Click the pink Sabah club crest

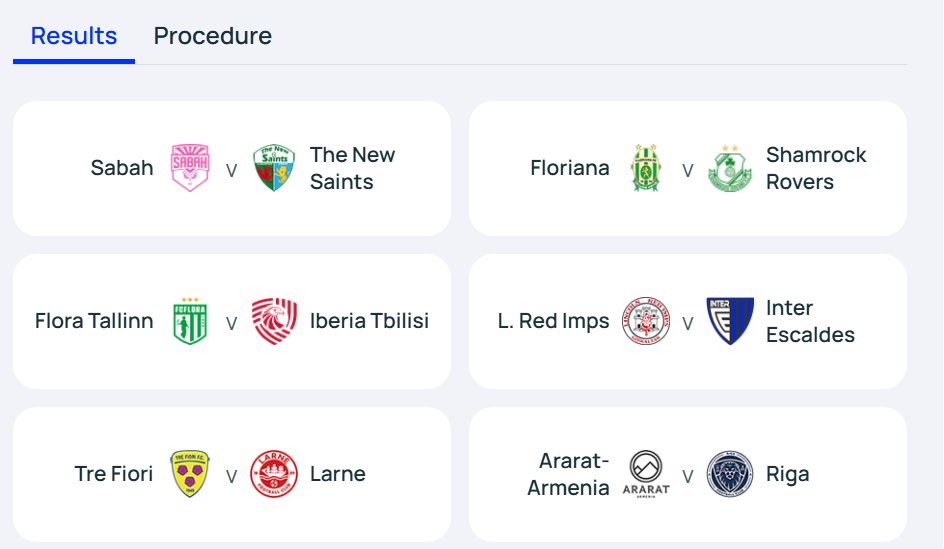(190, 168)
